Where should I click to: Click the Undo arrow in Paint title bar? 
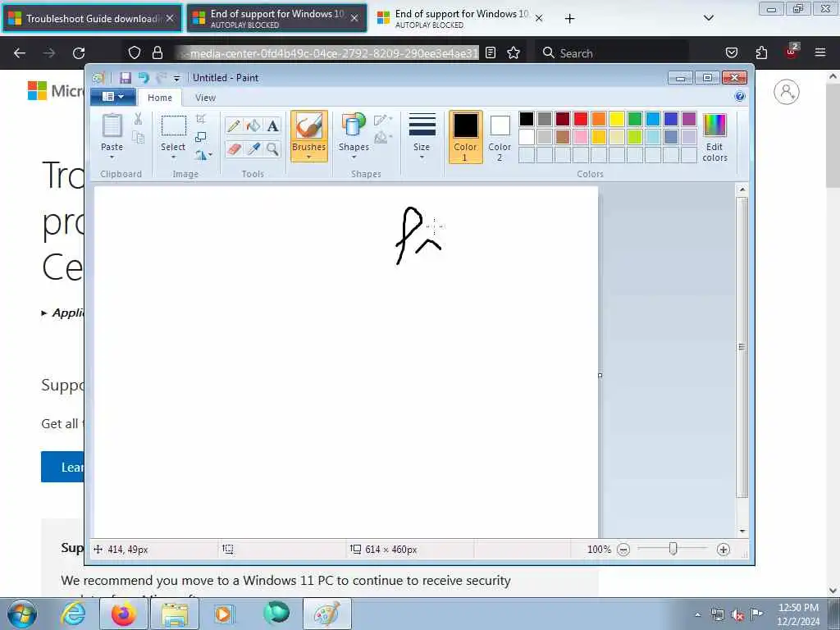144,78
